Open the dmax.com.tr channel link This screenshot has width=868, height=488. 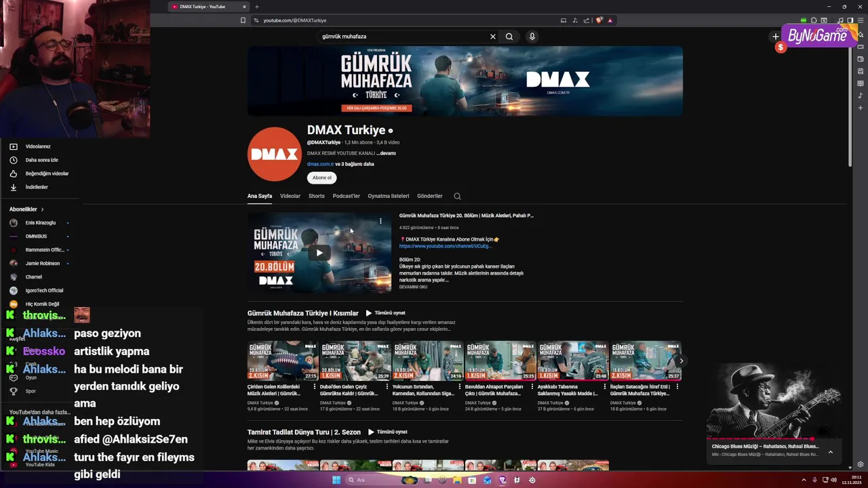click(x=320, y=164)
